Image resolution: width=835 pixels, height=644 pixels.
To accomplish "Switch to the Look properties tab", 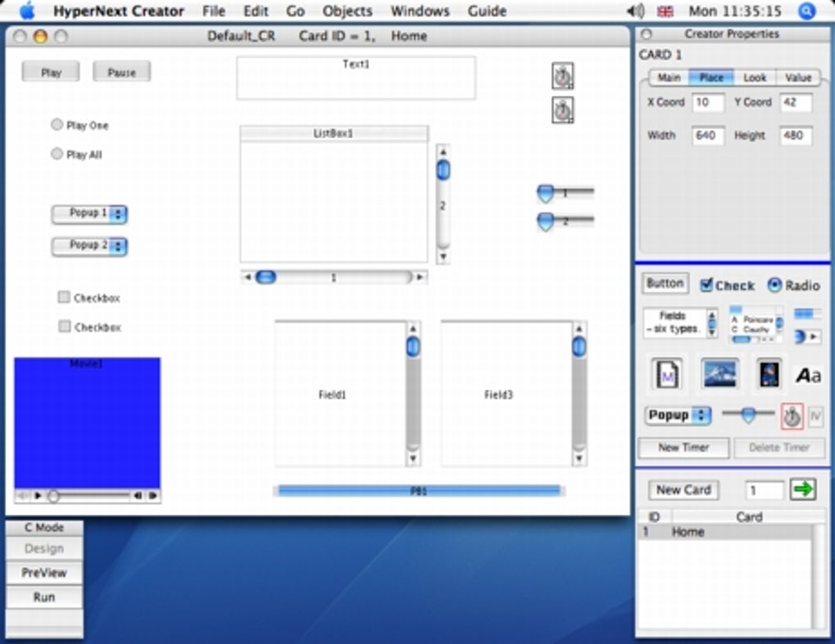I will [755, 78].
